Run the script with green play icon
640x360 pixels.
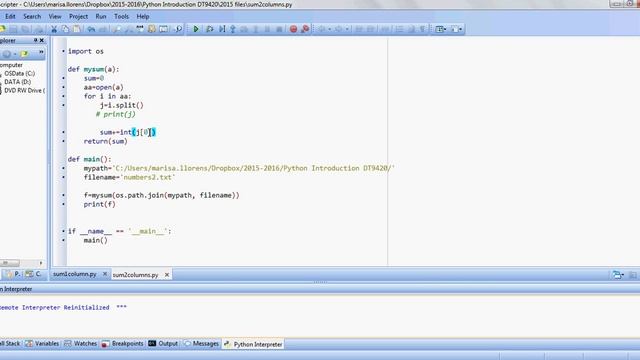coord(196,29)
